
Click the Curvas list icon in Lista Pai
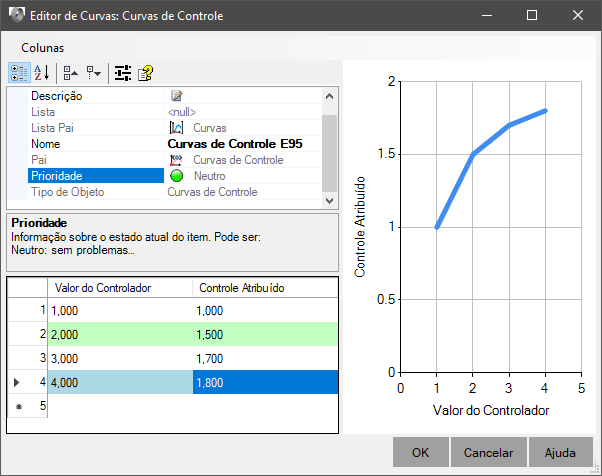(x=177, y=127)
